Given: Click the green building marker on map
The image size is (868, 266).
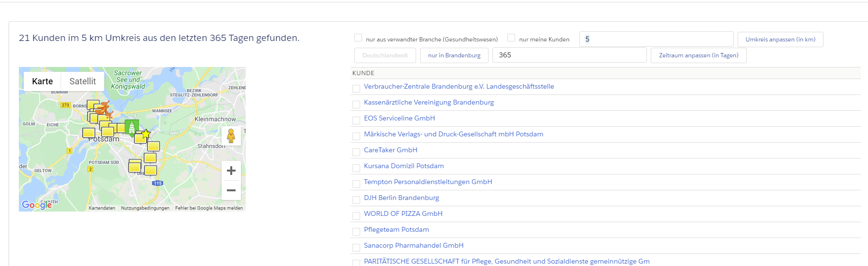Looking at the screenshot, I should pos(132,128).
